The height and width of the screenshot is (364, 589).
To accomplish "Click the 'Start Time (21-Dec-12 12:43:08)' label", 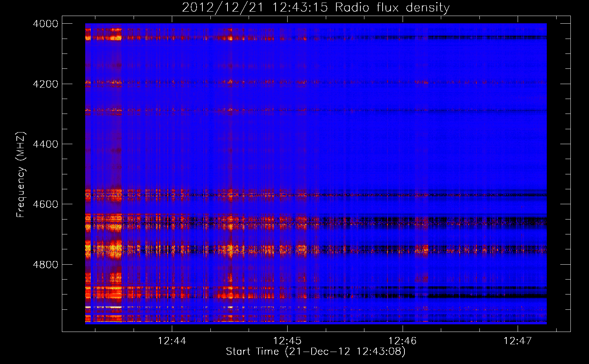I will coord(316,352).
